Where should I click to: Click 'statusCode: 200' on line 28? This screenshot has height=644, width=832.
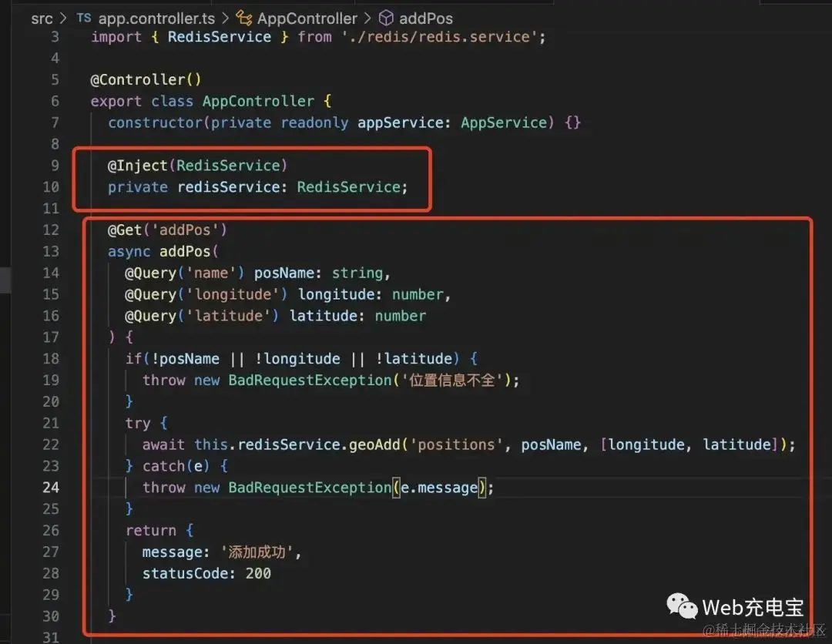[206, 573]
